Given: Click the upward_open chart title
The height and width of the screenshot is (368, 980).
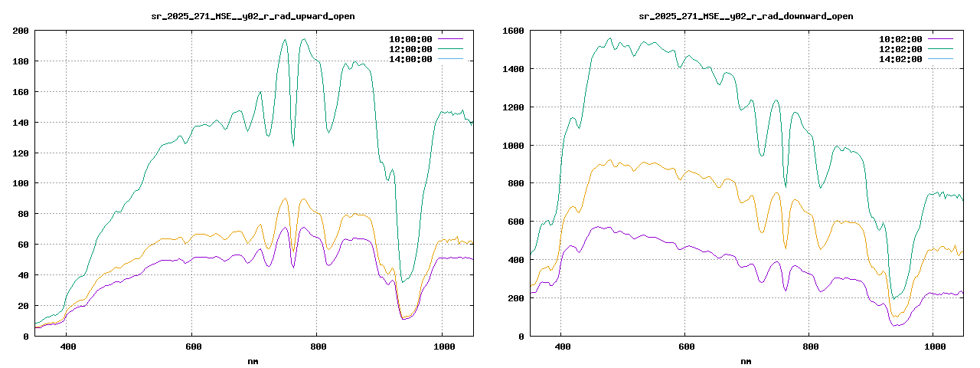Looking at the screenshot, I should 253,16.
